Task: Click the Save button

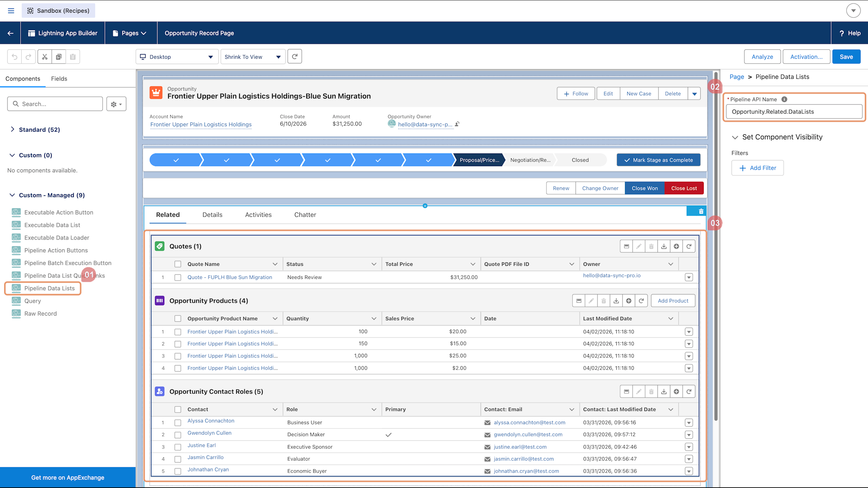Action: point(846,56)
